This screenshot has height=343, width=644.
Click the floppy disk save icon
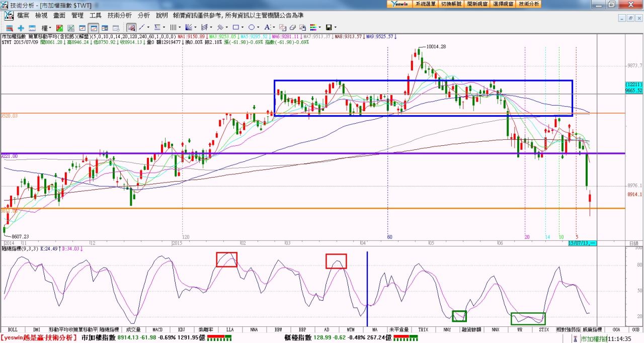click(329, 27)
